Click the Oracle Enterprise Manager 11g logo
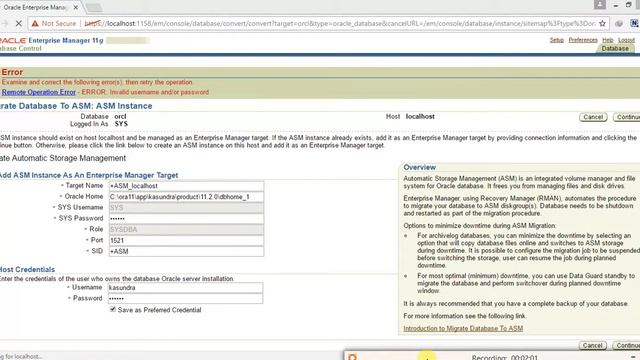640x360 pixels. point(51,40)
